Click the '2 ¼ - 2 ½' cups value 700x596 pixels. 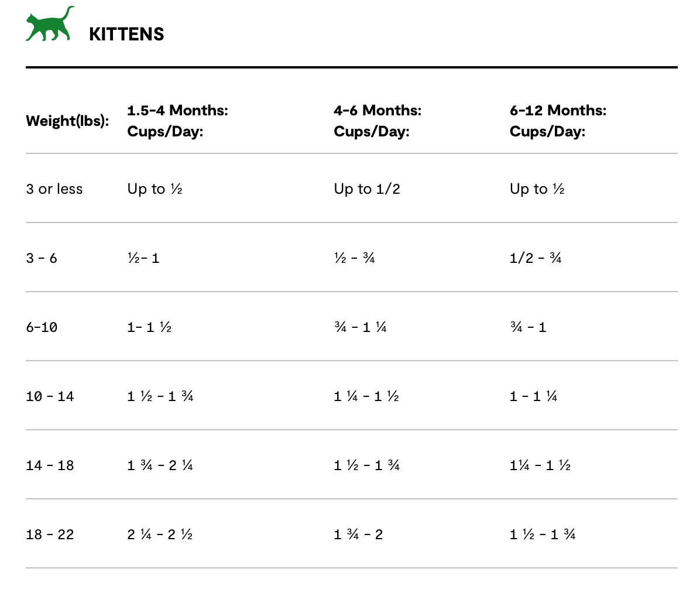(160, 535)
